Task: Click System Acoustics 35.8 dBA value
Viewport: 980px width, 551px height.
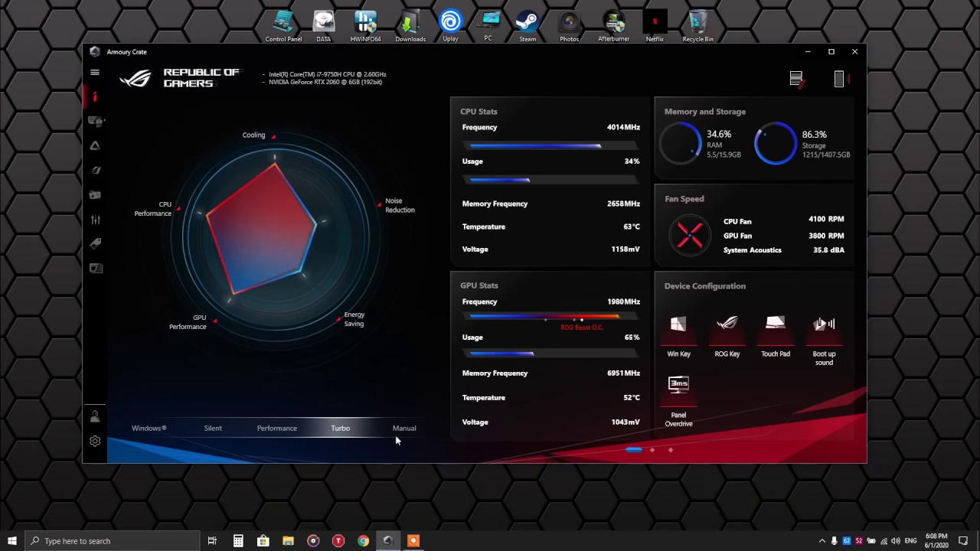Action: tap(828, 249)
